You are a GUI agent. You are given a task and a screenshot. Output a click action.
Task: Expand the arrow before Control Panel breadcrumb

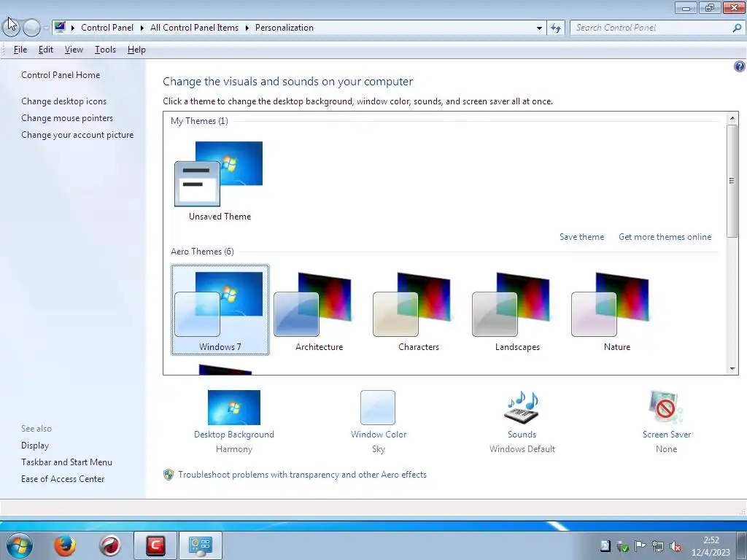tap(73, 28)
